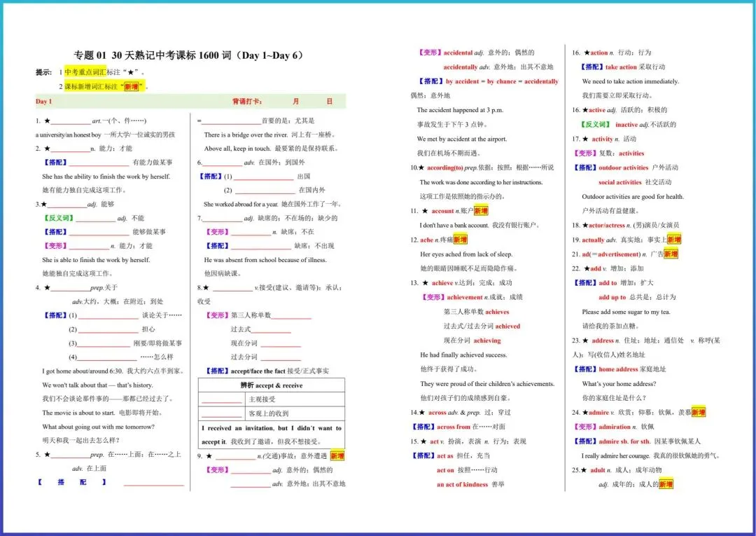This screenshot has height=536, width=756.
Task: Select 'We won't talk about that — that's history.'
Action: (x=97, y=385)
